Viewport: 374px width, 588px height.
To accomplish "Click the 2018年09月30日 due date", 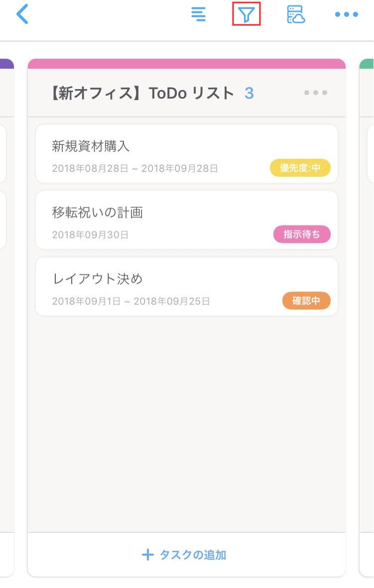I will click(x=90, y=235).
